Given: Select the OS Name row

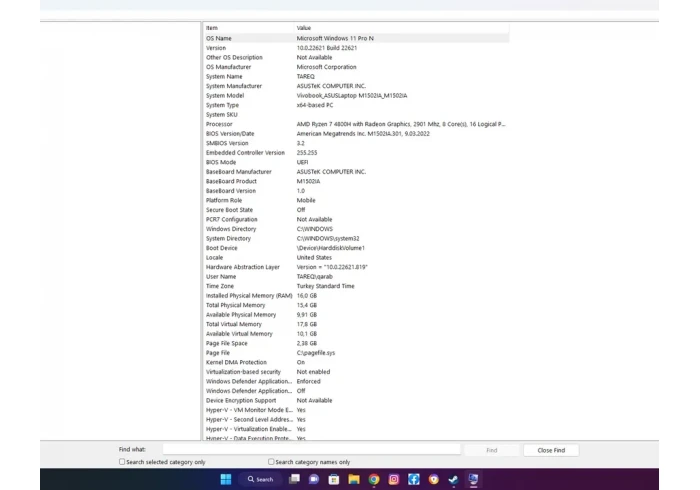Looking at the screenshot, I should click(x=250, y=38).
